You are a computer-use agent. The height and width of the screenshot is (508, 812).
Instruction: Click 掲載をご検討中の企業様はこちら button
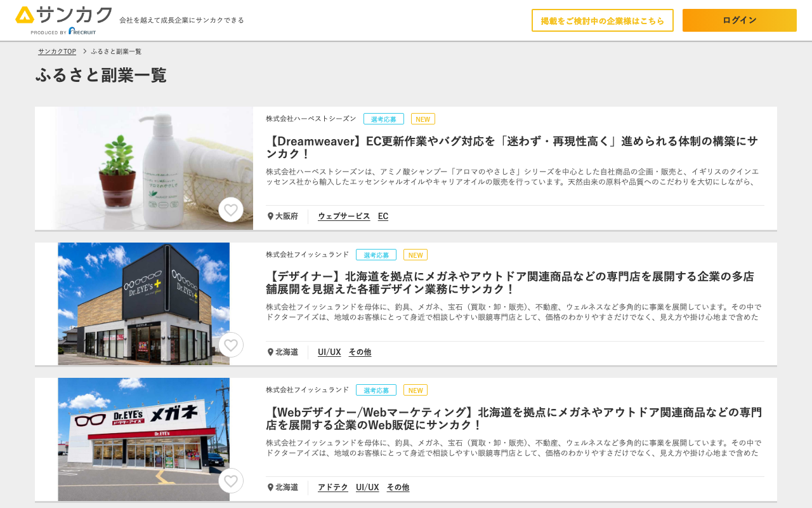(x=603, y=20)
